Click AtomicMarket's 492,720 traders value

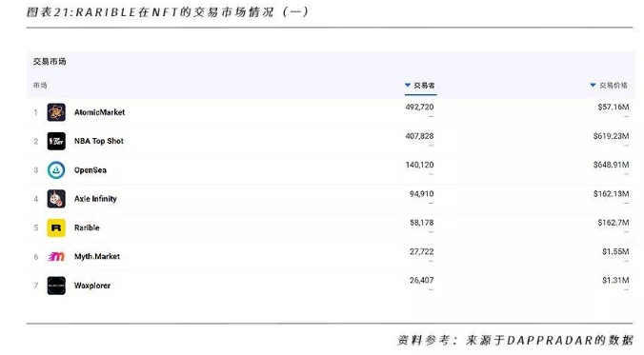point(419,108)
